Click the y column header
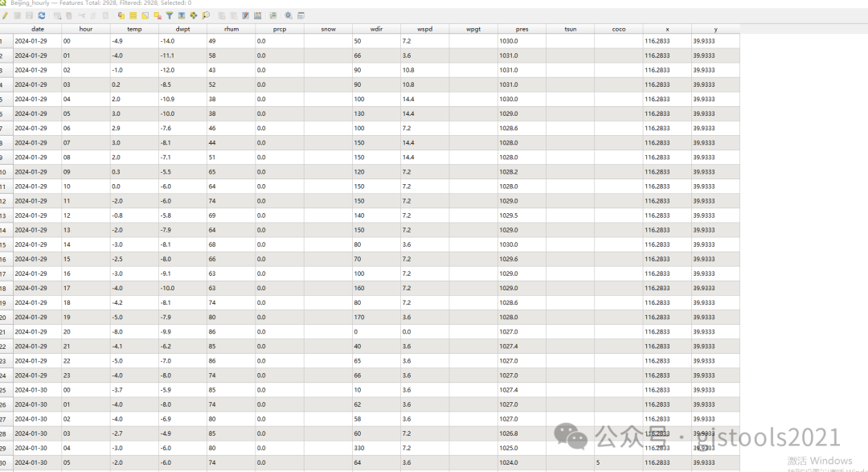Viewport: 868px width, 472px height. tap(716, 29)
